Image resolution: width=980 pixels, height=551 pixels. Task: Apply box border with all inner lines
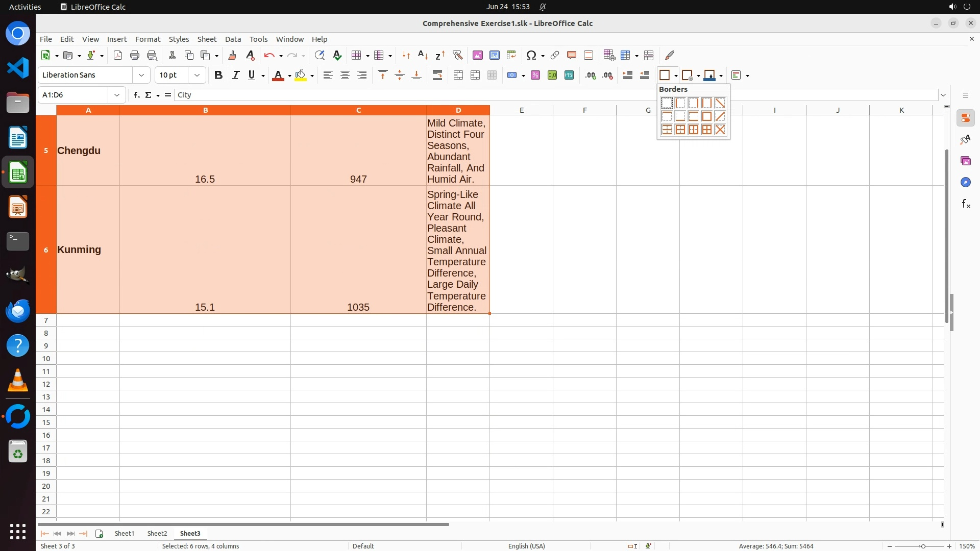click(706, 130)
